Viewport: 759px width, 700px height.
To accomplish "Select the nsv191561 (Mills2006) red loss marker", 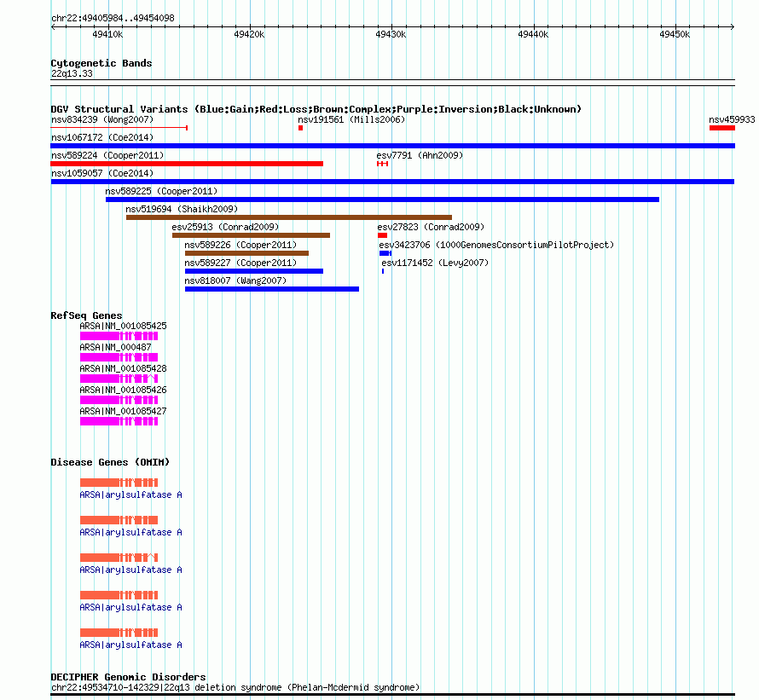I will click(300, 128).
